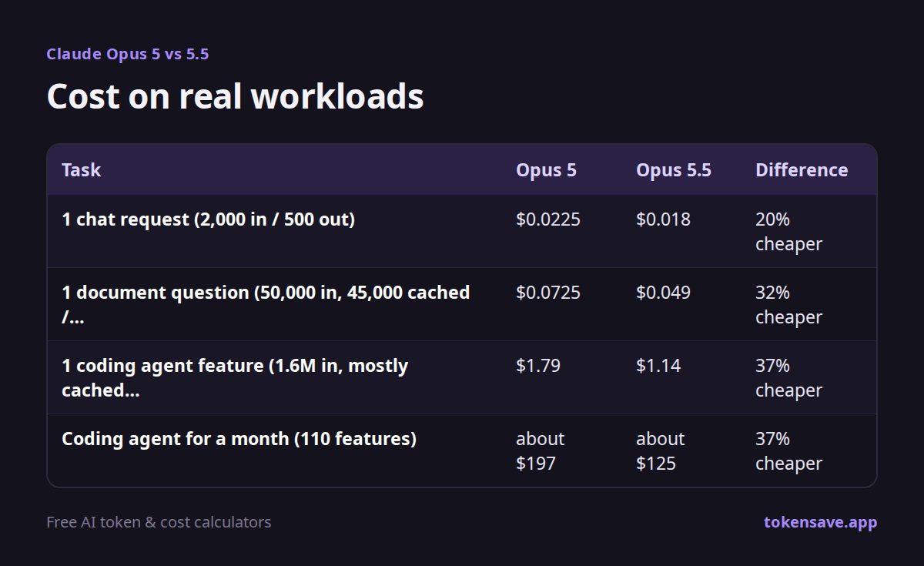924x566 pixels.
Task: Click the $0.0225 cell
Action: (x=548, y=219)
